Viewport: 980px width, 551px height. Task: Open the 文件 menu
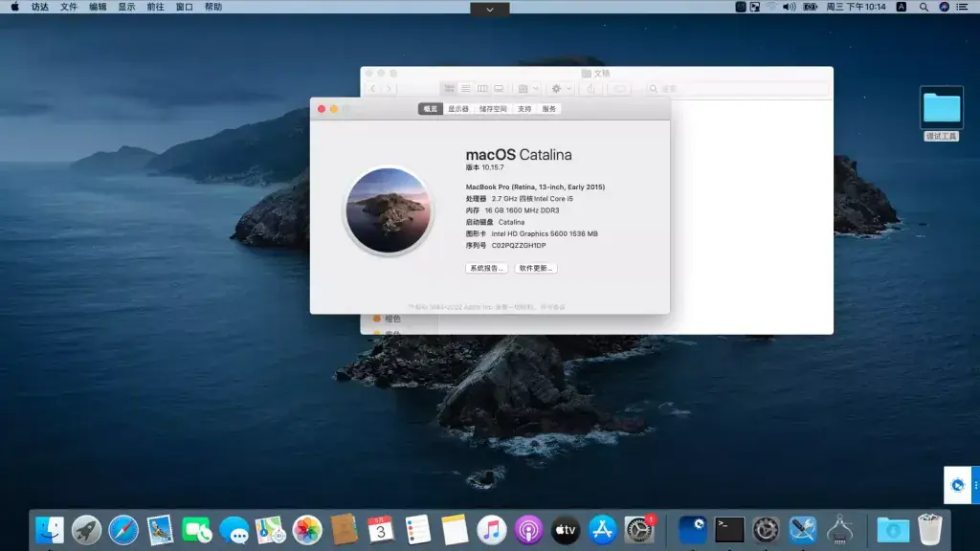pos(69,7)
